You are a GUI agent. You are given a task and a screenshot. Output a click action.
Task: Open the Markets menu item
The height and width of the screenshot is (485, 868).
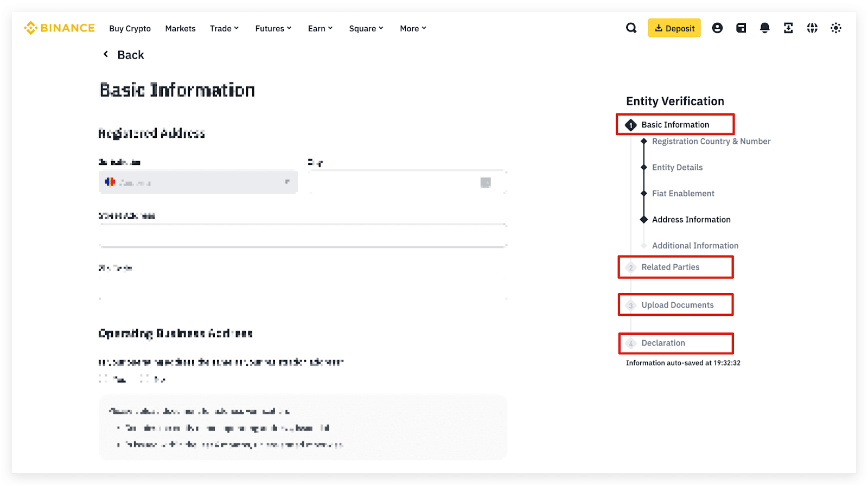180,29
